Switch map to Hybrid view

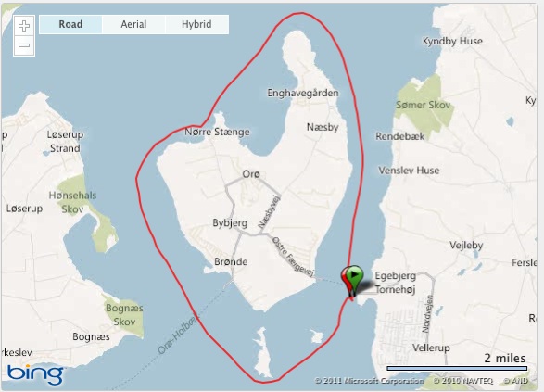pos(196,24)
